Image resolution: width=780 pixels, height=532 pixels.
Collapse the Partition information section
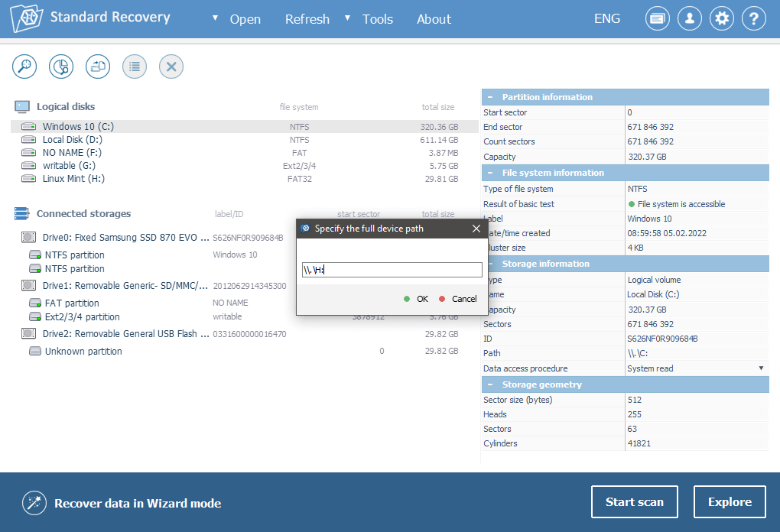point(490,97)
